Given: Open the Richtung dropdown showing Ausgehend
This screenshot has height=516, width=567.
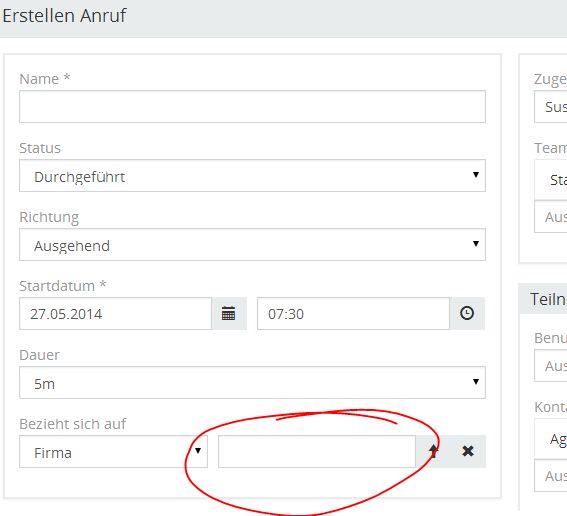Looking at the screenshot, I should point(252,245).
